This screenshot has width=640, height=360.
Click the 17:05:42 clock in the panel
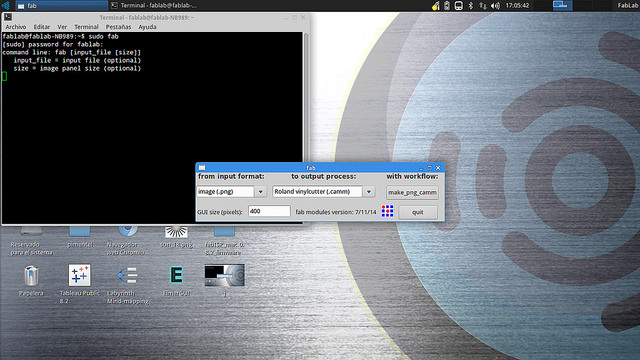point(517,5)
